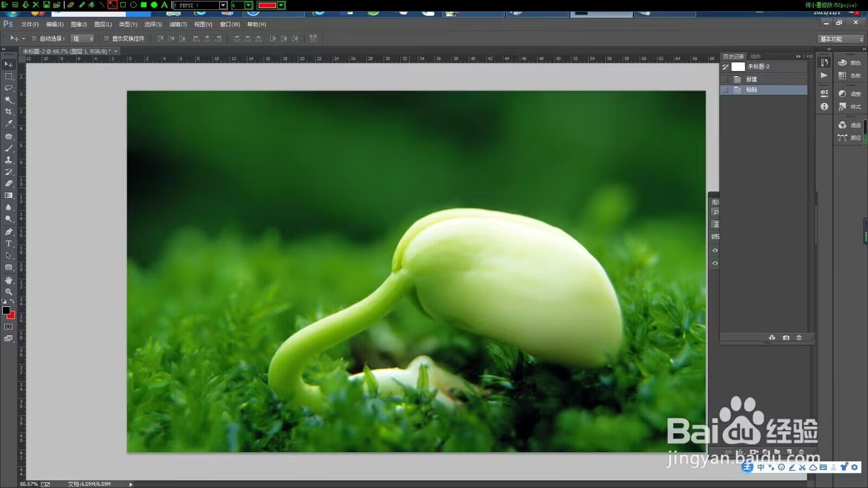The height and width of the screenshot is (488, 868).
Task: Choose the Horizontal Type tool
Action: [x=9, y=243]
